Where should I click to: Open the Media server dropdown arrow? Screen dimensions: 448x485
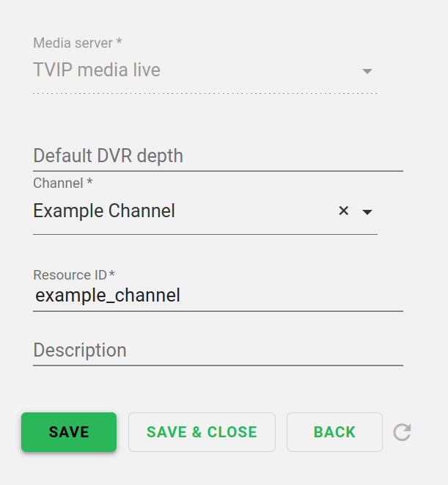368,71
